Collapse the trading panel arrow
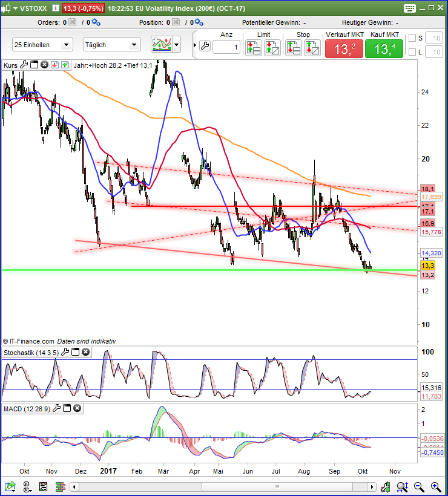 tap(195, 45)
